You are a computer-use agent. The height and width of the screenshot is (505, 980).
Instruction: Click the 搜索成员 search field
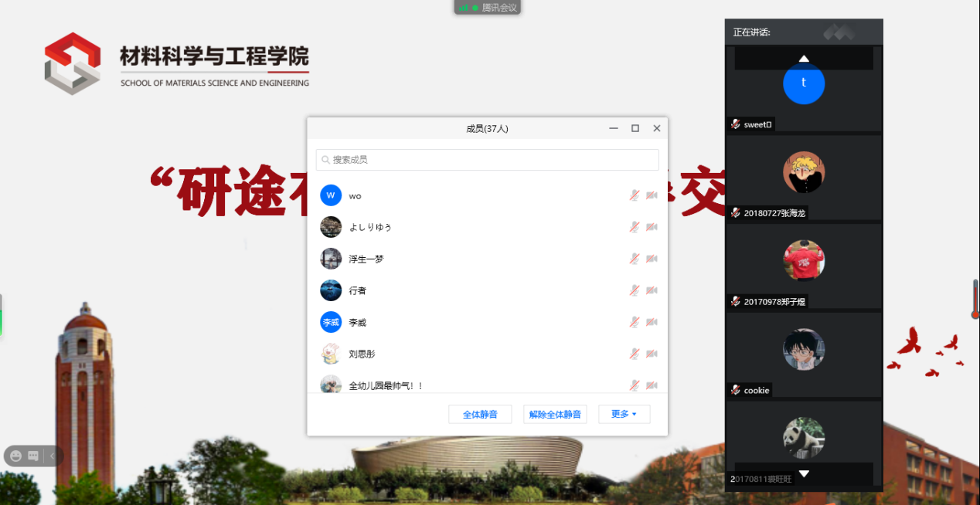coord(487,160)
